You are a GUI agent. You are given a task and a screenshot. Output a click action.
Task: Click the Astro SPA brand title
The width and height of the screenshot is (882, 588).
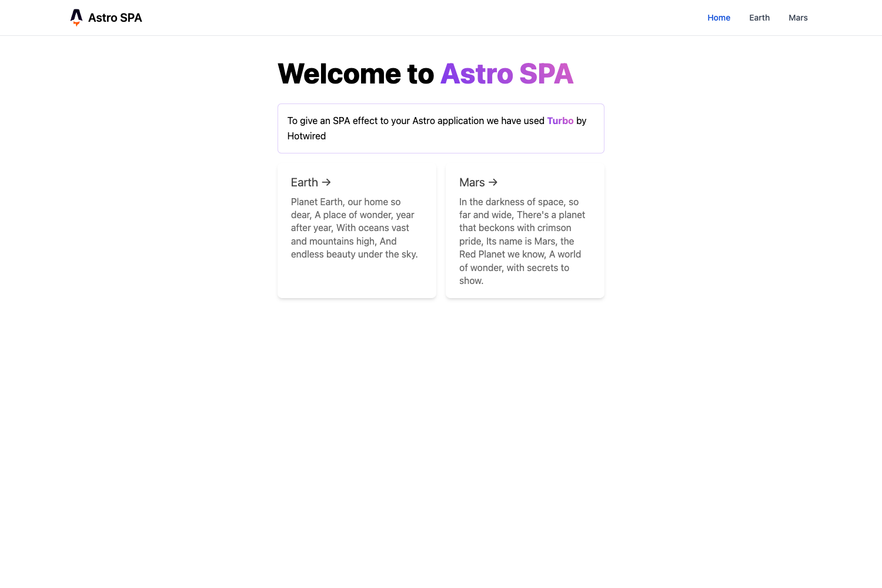(x=115, y=18)
